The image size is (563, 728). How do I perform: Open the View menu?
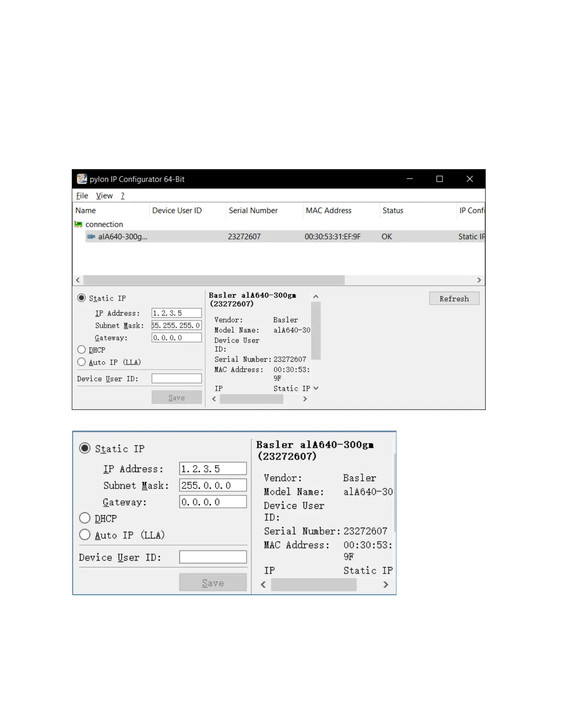tap(104, 196)
